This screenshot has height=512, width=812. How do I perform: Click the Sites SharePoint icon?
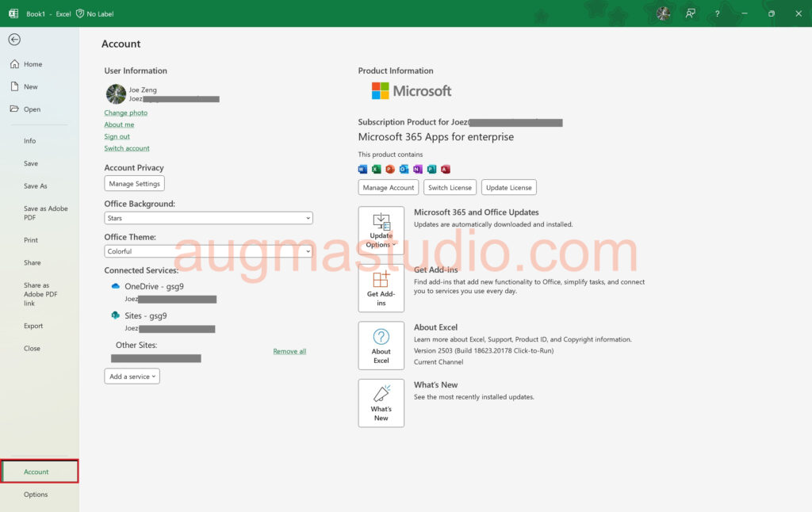click(x=116, y=315)
